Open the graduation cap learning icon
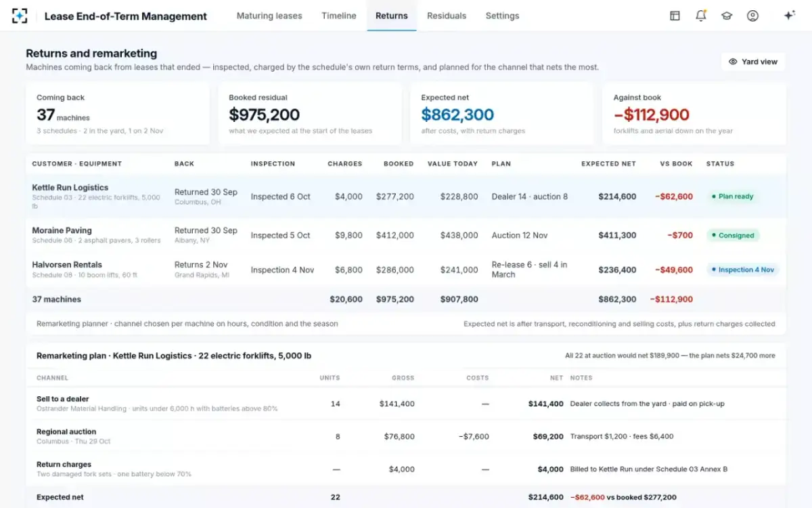Screen dimensions: 812x508 pyautogui.click(x=727, y=16)
